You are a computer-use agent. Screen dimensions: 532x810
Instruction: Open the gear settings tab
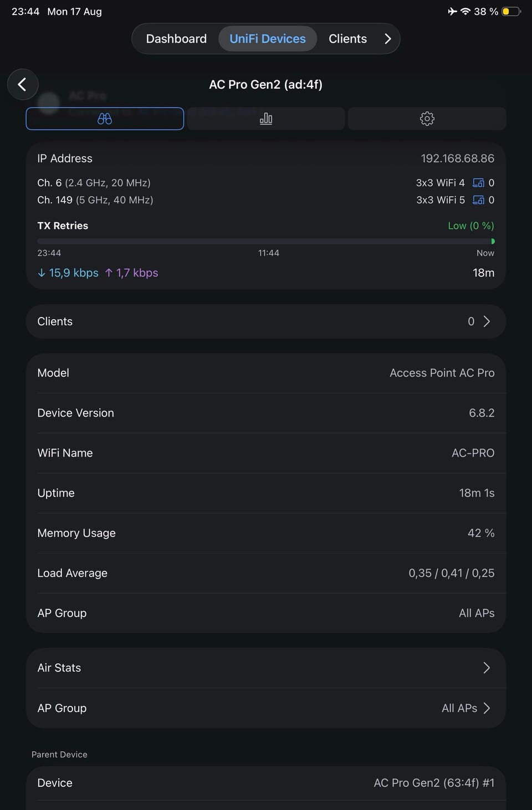click(x=427, y=119)
